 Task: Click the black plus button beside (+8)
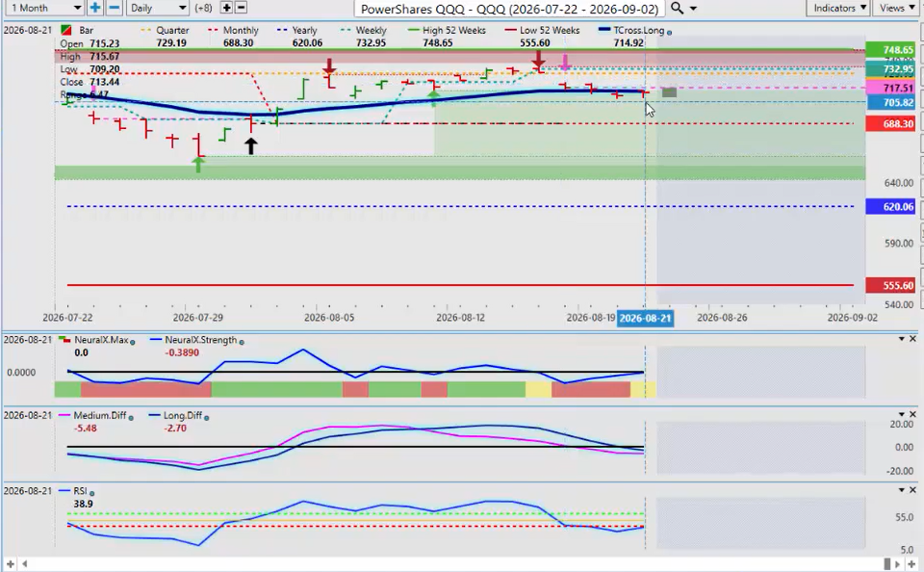tap(226, 8)
